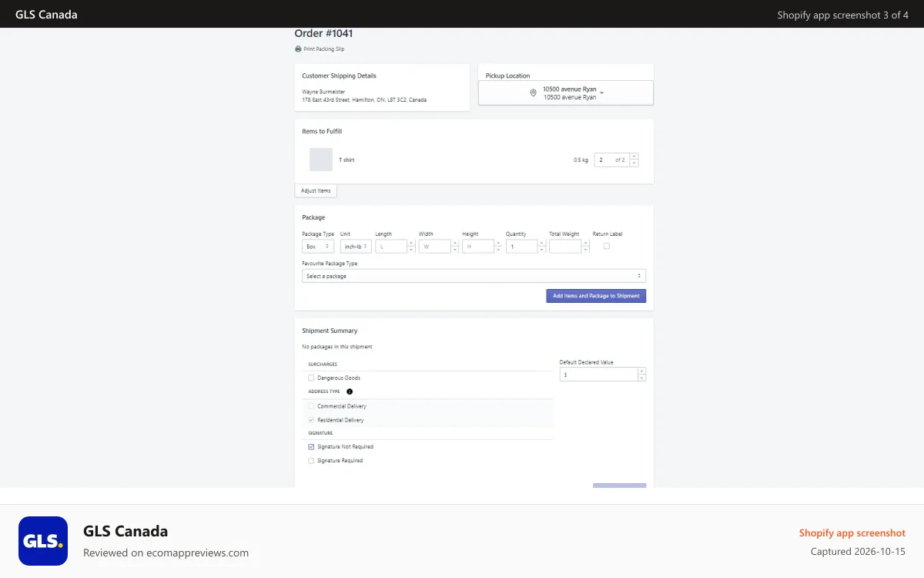Decrease Total Weight with down arrow
The image size is (924, 578).
click(x=586, y=250)
